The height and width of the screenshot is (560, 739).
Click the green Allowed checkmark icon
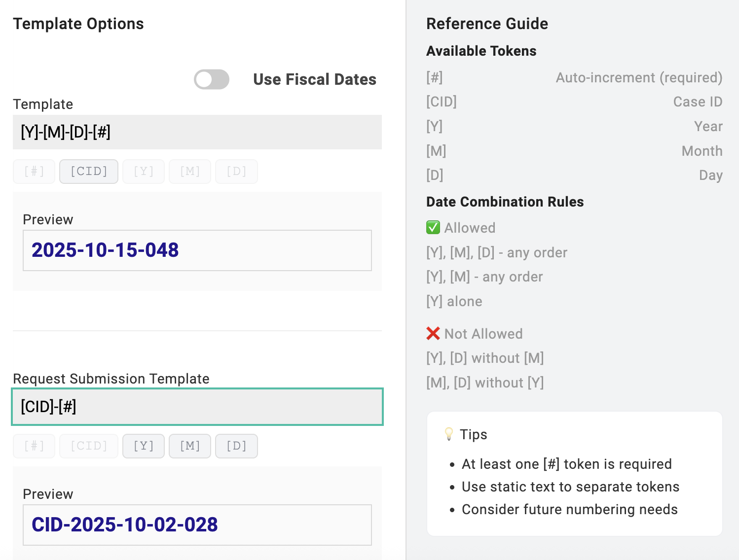(x=433, y=228)
